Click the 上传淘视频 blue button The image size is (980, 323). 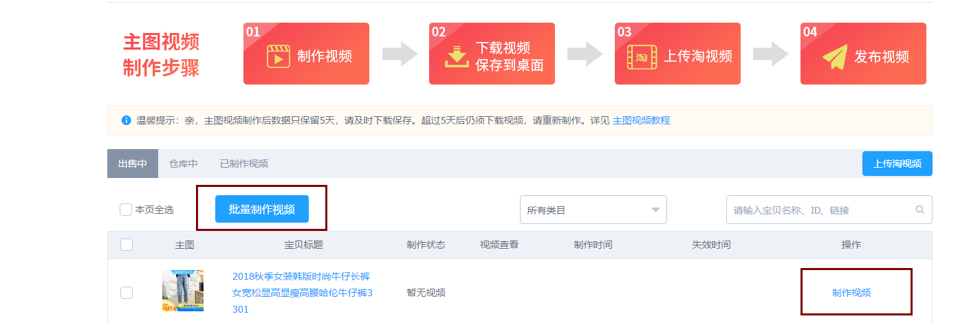(897, 164)
